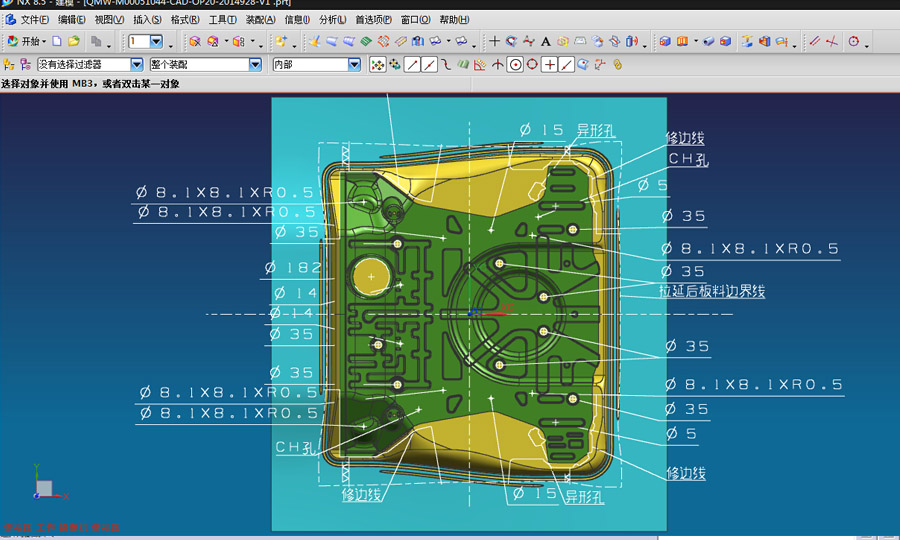Click the circular sketch icon at toolbar end
The image size is (900, 540).
(x=853, y=42)
